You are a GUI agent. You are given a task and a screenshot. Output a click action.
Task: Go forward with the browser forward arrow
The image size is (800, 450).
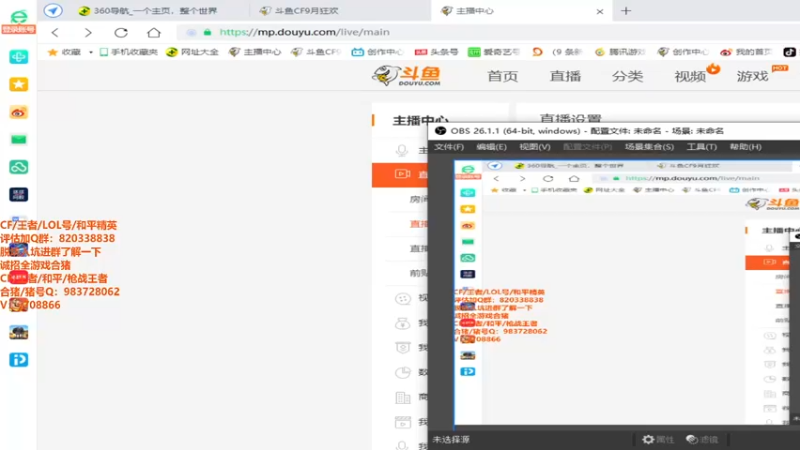(x=88, y=33)
